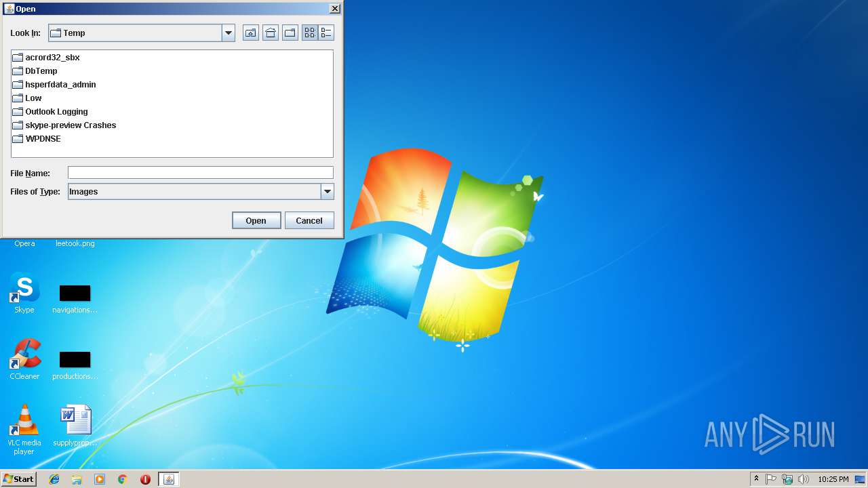
Task: Click the Open button
Action: tap(256, 220)
